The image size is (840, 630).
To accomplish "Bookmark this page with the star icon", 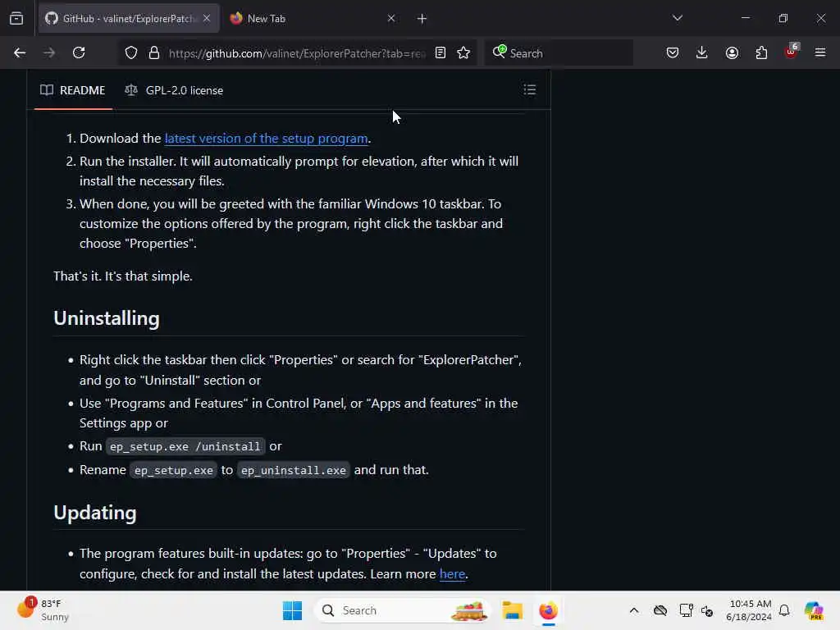I will pyautogui.click(x=464, y=52).
